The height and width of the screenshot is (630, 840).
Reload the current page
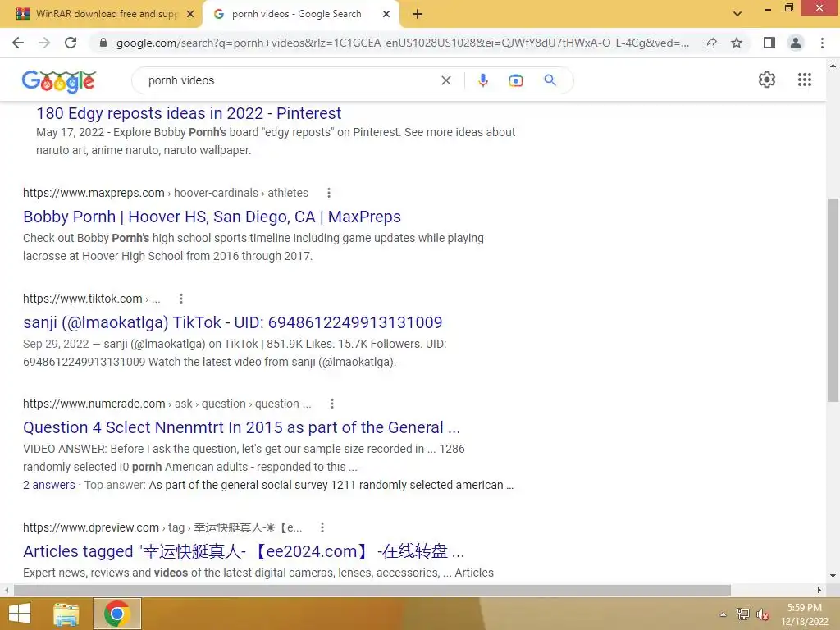click(x=71, y=43)
